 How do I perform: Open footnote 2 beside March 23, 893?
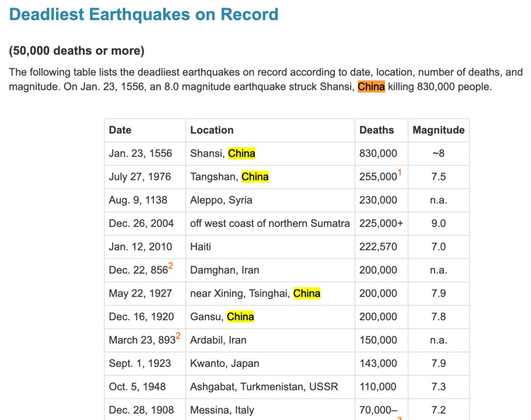click(x=178, y=336)
